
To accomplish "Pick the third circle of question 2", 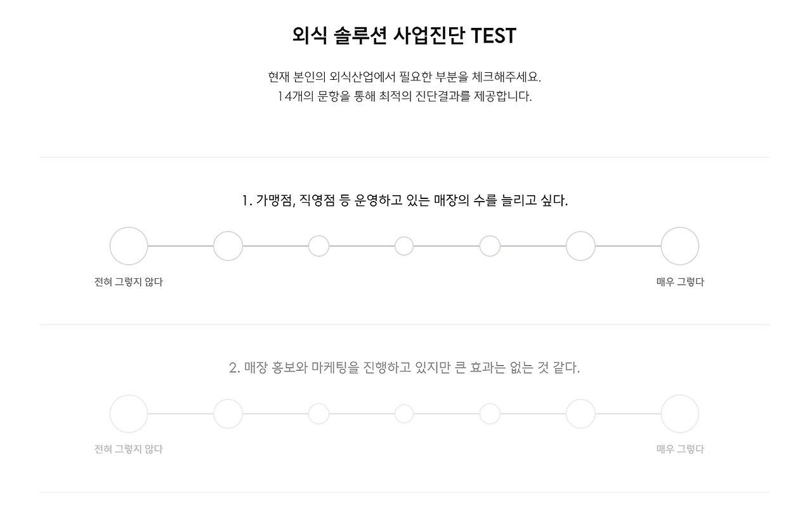I will [319, 414].
